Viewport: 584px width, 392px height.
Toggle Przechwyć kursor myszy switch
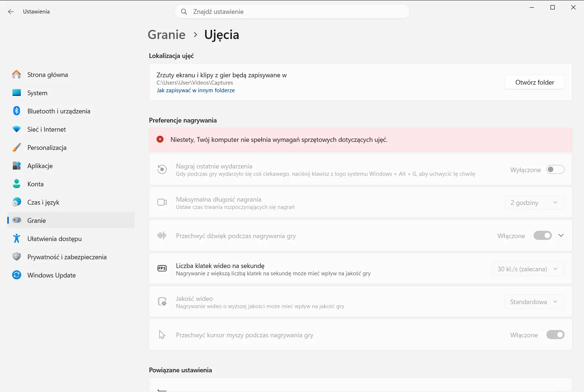tap(555, 335)
